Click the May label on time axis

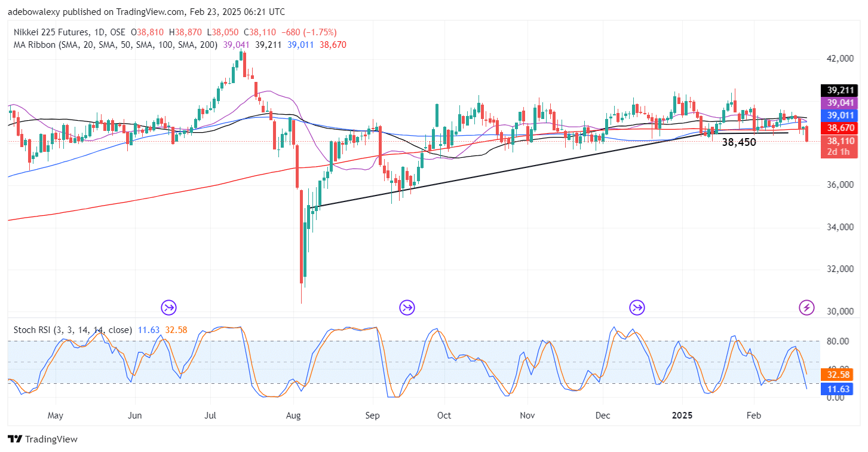(x=55, y=415)
